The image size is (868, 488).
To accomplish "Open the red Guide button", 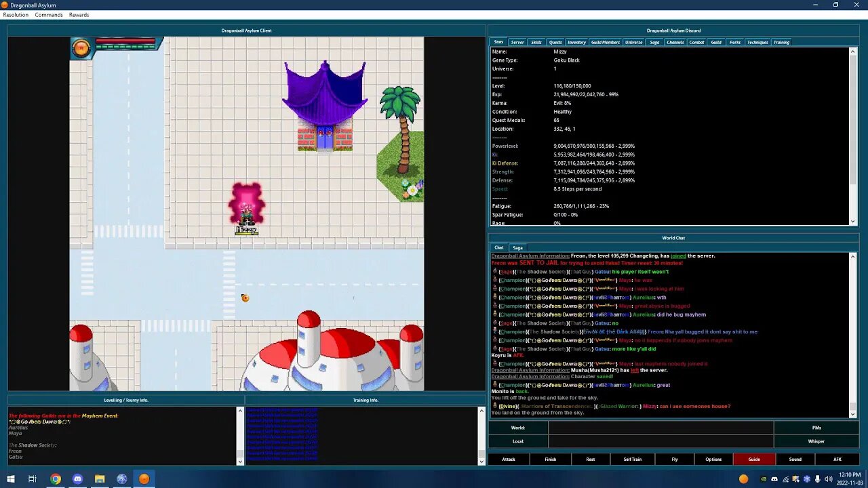I will pyautogui.click(x=754, y=459).
